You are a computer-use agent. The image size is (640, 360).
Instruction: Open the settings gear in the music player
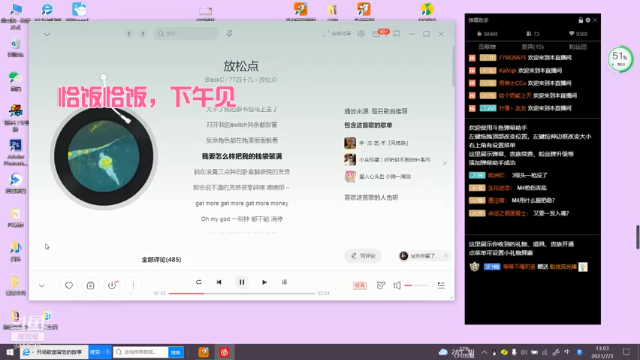[x=361, y=34]
